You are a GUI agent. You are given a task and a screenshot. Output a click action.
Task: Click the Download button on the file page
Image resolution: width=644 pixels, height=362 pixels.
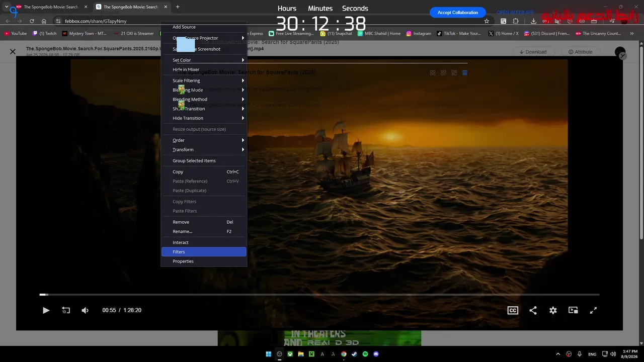(533, 52)
